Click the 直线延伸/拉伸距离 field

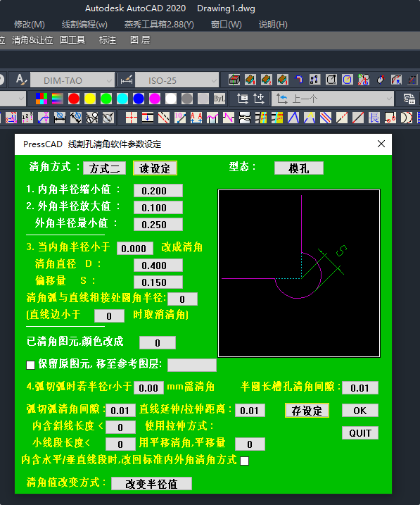[x=250, y=411]
